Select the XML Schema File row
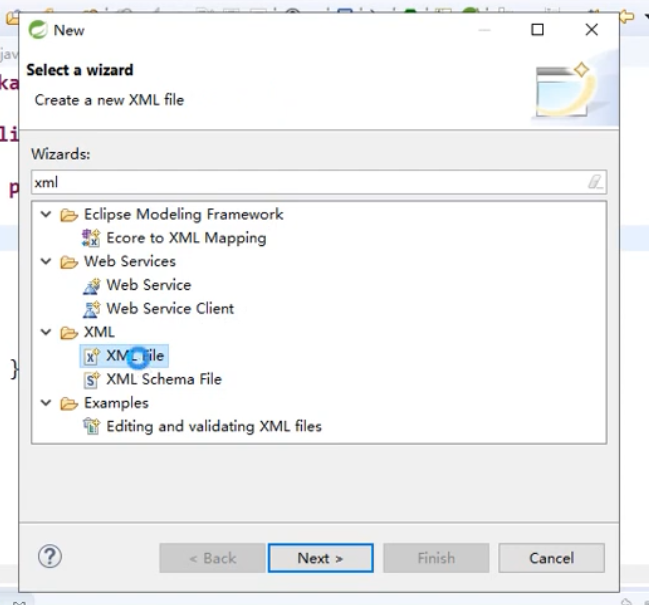 click(x=153, y=379)
